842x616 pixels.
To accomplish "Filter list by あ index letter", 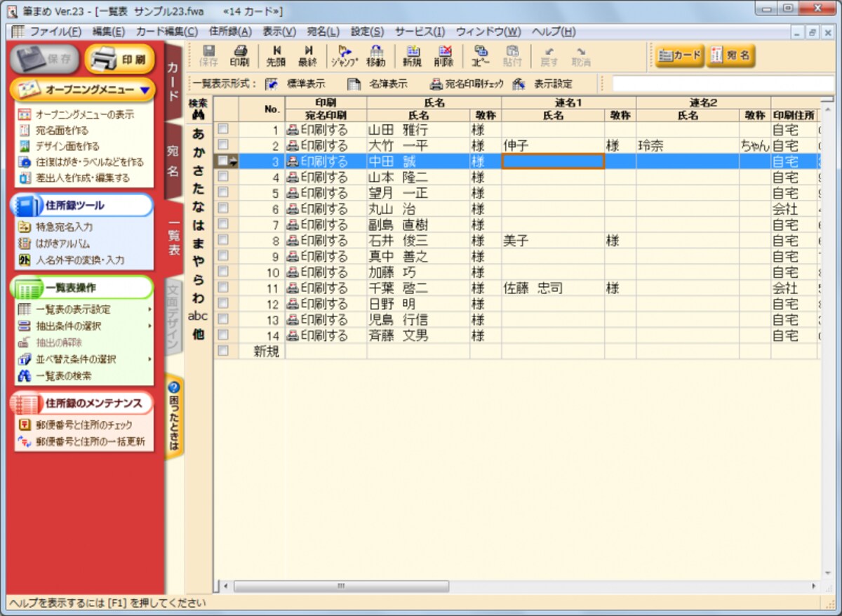I will click(199, 133).
